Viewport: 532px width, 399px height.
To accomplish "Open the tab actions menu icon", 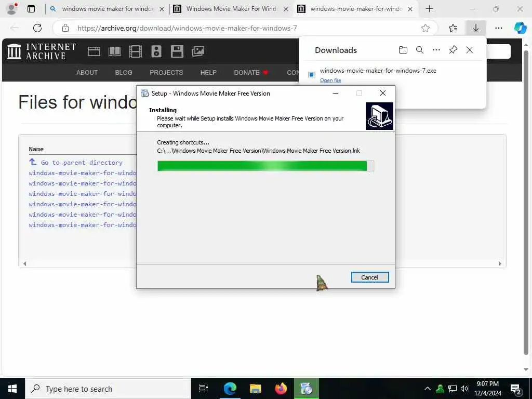I will pyautogui.click(x=31, y=9).
